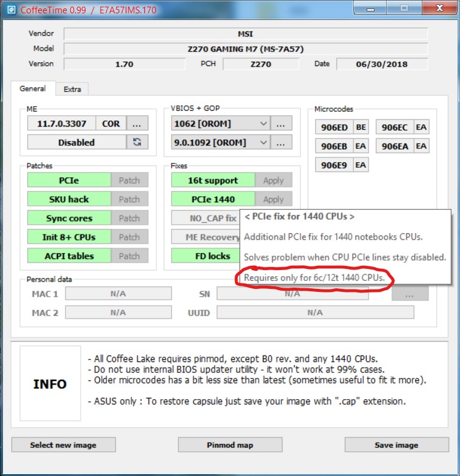Click Patch button for ACPI tables
This screenshot has width=460, height=476.
coord(130,256)
